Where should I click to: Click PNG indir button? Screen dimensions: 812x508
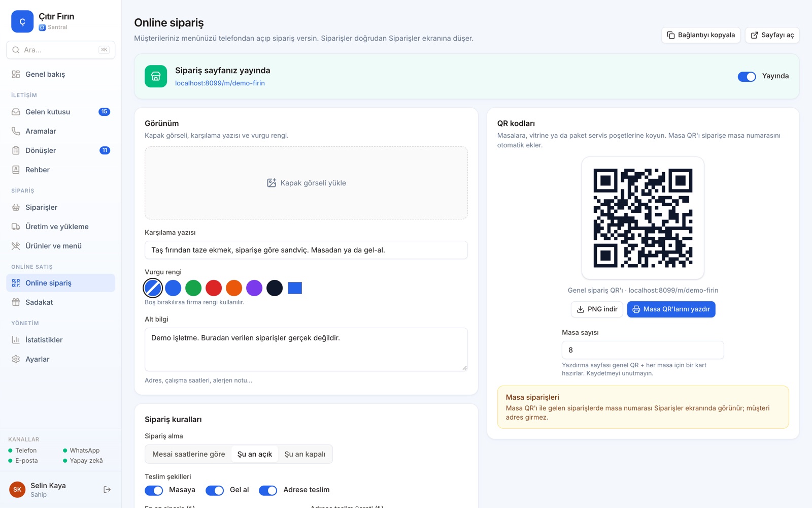(x=597, y=309)
